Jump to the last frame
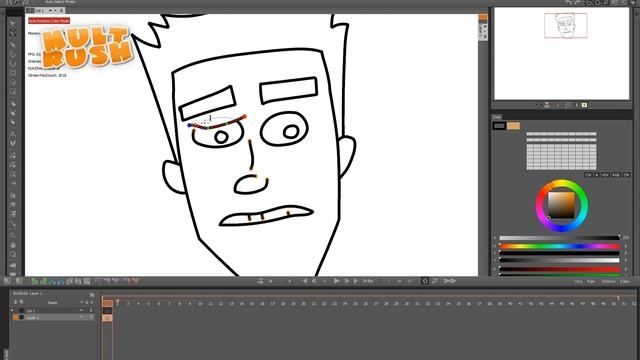Viewport: 640px width, 360px height. coord(356,281)
